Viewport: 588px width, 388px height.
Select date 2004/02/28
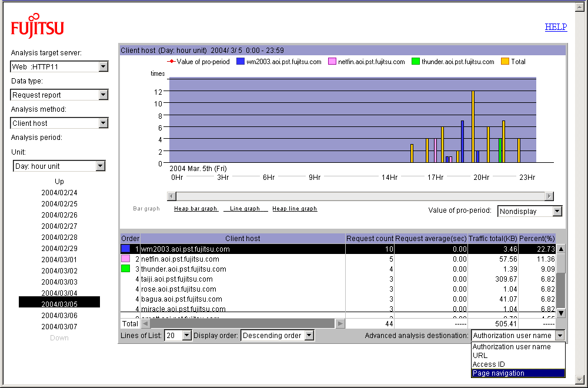[59, 238]
